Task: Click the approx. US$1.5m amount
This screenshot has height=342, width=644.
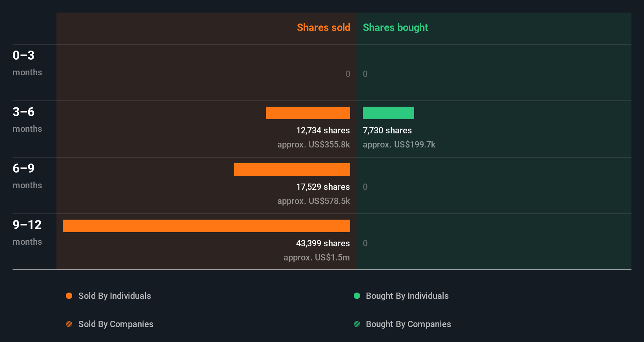Action: [317, 258]
